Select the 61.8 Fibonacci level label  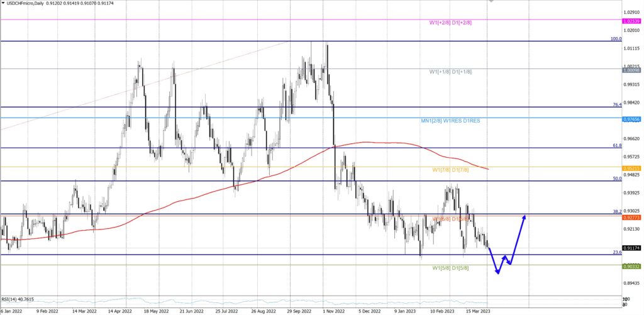617,145
